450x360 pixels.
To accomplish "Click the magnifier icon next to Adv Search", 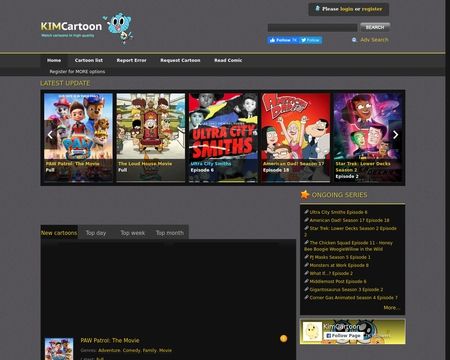I will pos(354,40).
